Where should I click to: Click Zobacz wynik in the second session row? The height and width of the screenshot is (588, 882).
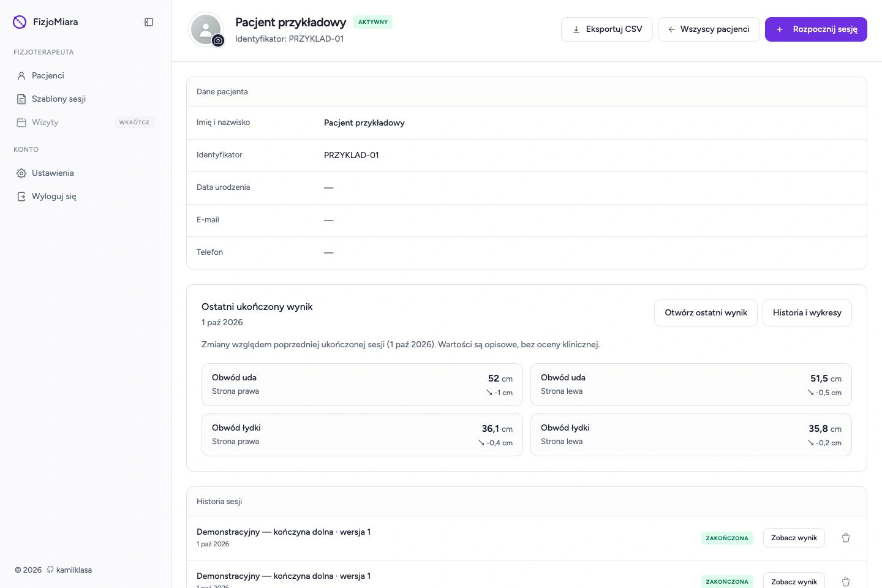pyautogui.click(x=794, y=581)
